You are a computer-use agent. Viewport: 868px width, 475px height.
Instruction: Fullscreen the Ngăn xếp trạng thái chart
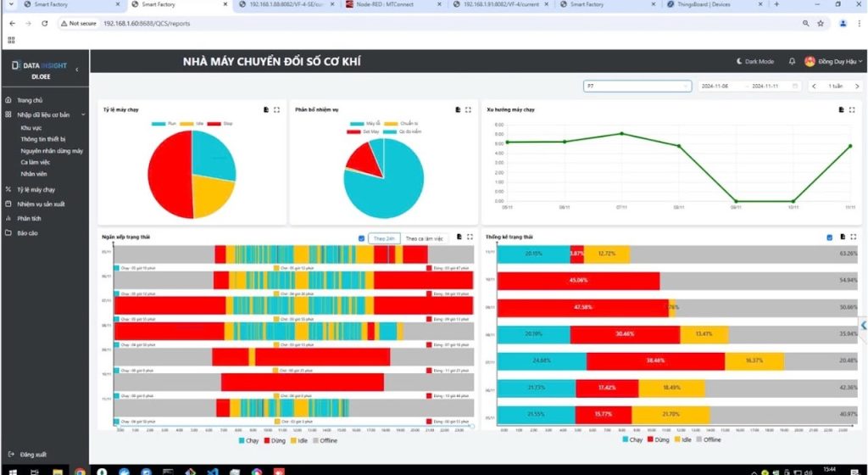click(469, 237)
